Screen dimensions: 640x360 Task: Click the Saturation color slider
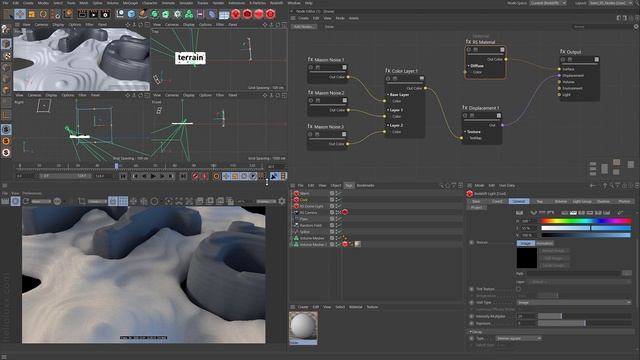pos(586,228)
